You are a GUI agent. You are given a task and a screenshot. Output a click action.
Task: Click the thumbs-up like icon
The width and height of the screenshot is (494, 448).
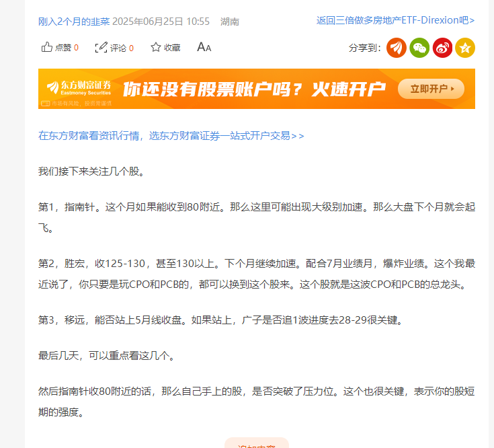(x=46, y=47)
